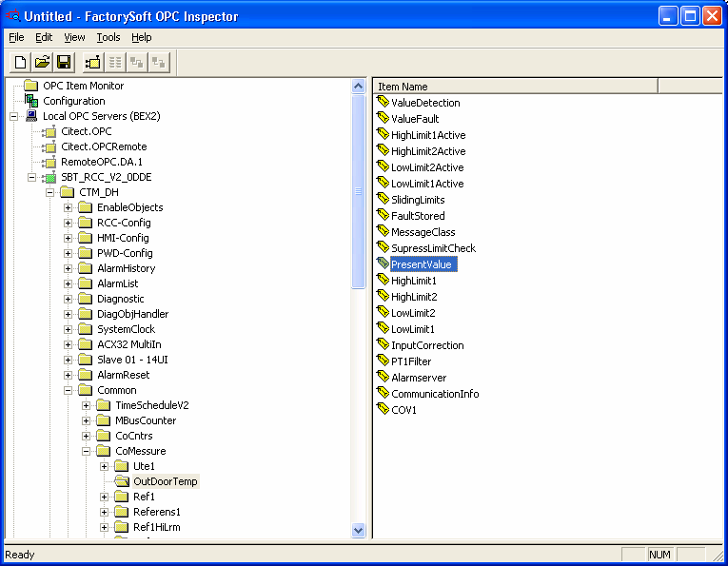Click the Configuration tree icon
The width and height of the screenshot is (728, 566).
coord(31,101)
